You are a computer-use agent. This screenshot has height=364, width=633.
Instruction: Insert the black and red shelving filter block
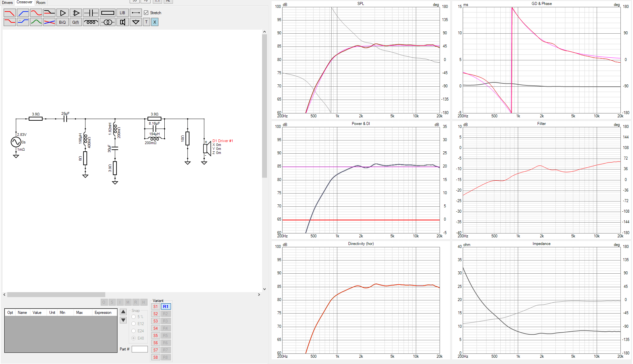coord(49,13)
